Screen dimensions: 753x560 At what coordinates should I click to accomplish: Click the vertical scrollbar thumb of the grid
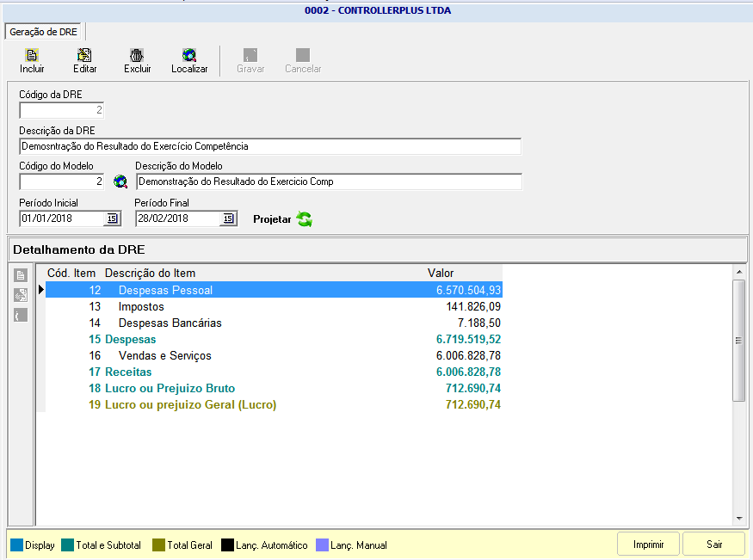pos(738,341)
